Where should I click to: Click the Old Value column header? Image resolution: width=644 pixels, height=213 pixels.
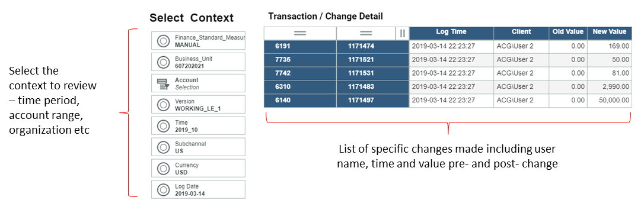[568, 33]
